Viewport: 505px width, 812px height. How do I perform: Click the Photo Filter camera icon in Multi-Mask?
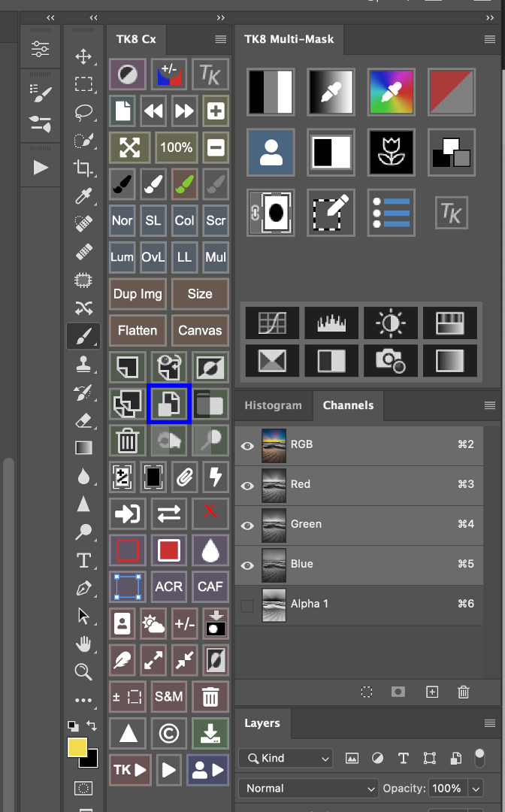click(x=391, y=360)
